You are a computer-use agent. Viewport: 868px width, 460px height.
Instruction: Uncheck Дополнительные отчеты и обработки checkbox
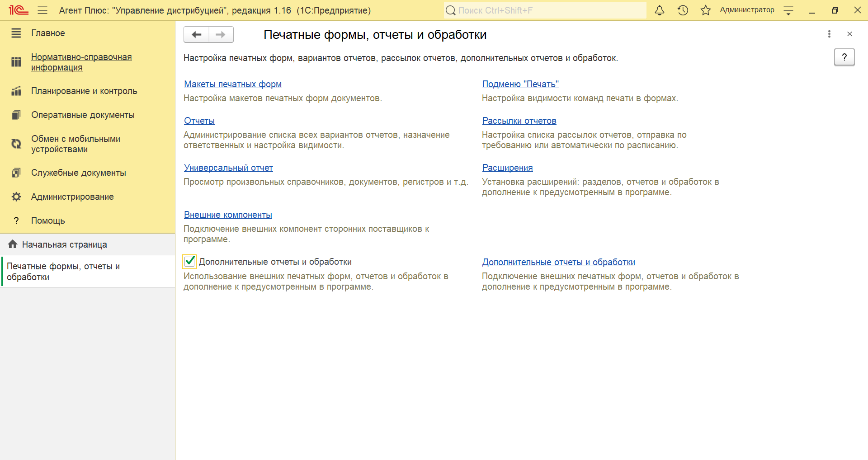click(189, 261)
